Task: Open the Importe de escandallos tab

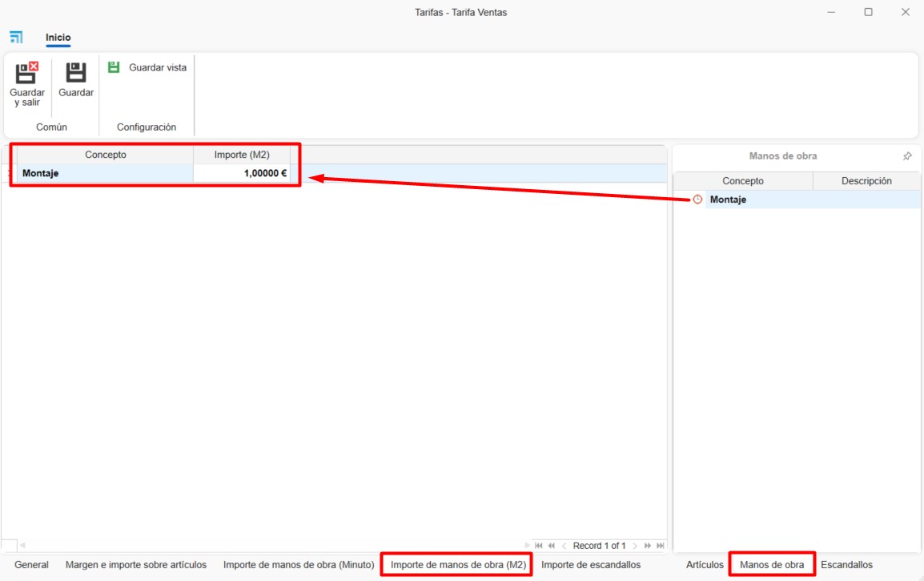Action: [x=591, y=565]
